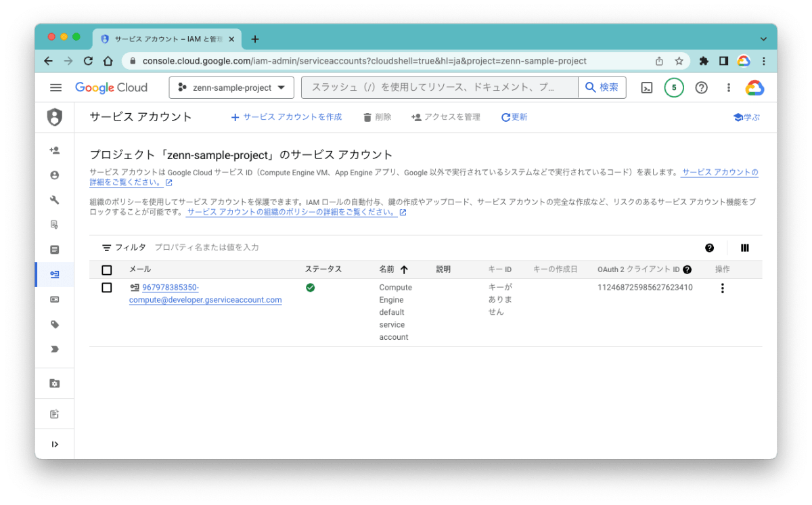Activate Cloud Shell terminal icon
The image size is (812, 505).
point(647,87)
